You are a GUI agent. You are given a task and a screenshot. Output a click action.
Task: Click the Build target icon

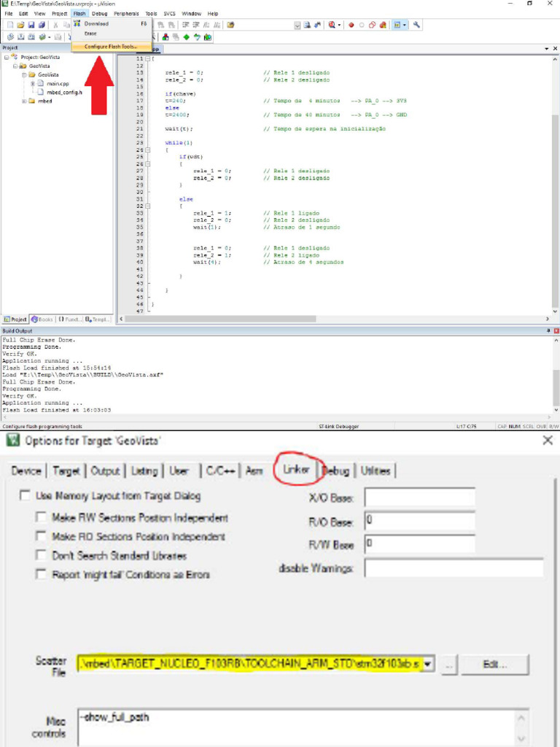[x=21, y=37]
